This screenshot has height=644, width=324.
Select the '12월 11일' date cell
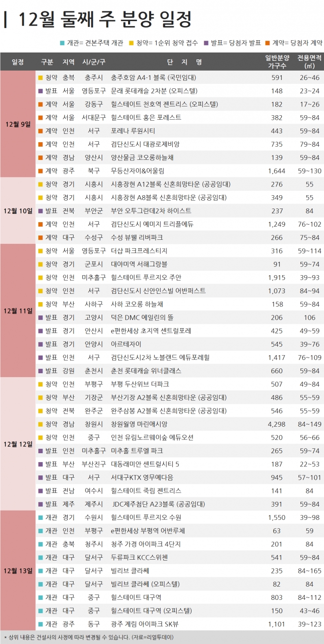click(x=18, y=310)
